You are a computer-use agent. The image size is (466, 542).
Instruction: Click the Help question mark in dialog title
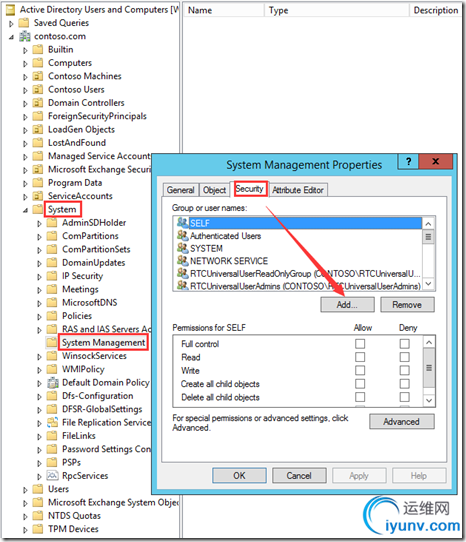tap(409, 161)
